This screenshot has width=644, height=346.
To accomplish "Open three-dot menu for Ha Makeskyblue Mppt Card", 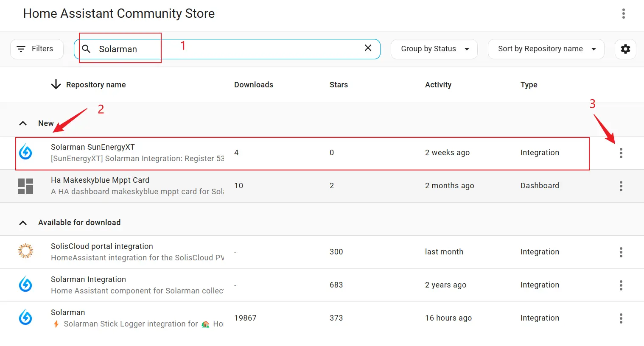I will click(621, 186).
